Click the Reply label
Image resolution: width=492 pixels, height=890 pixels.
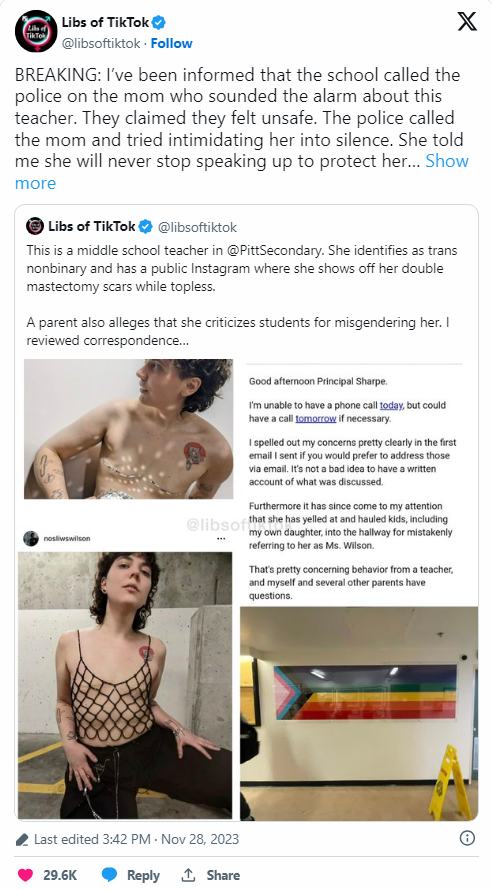(x=143, y=875)
